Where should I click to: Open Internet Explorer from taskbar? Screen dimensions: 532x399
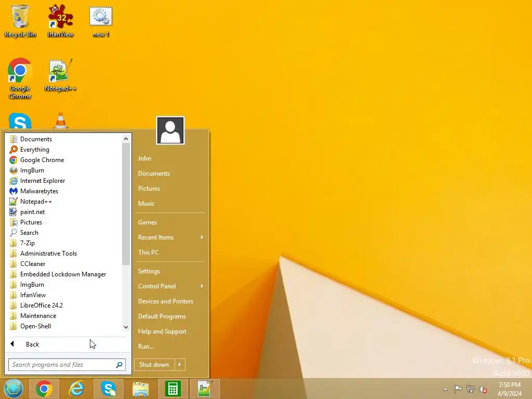pos(76,389)
